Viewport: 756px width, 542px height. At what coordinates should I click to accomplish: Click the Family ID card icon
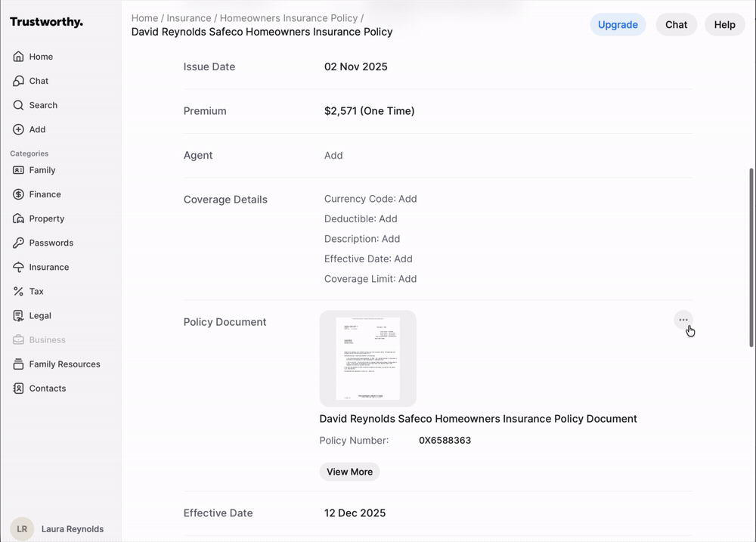click(x=18, y=170)
